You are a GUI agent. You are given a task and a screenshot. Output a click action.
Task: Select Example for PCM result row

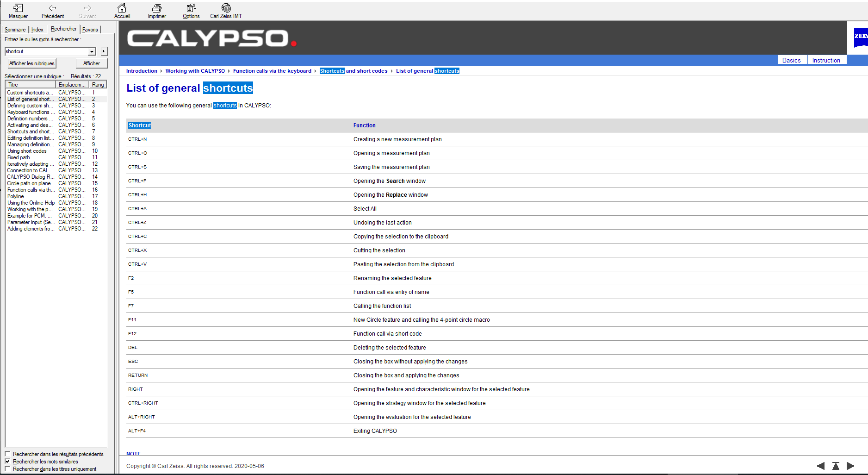pos(56,216)
